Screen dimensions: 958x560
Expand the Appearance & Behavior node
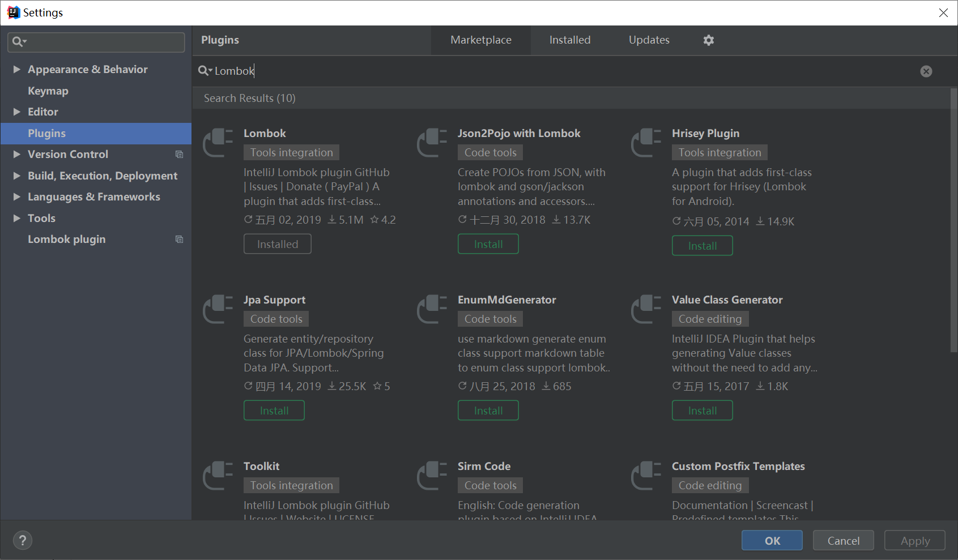[16, 69]
